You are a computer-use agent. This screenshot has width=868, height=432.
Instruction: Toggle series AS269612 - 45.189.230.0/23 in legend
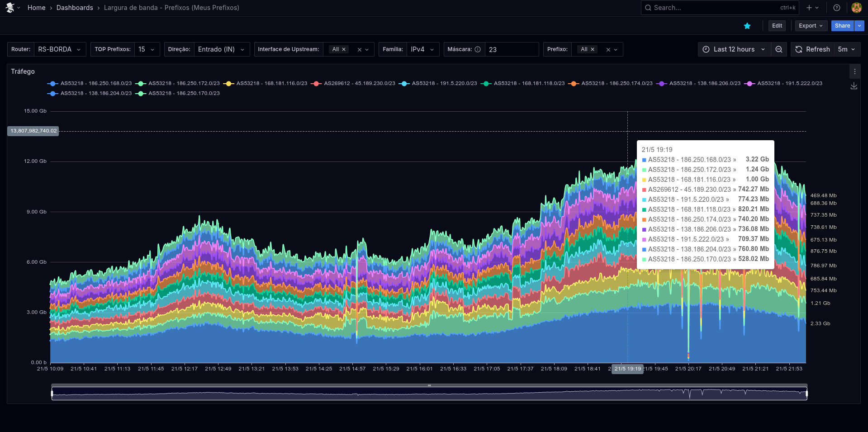point(359,84)
